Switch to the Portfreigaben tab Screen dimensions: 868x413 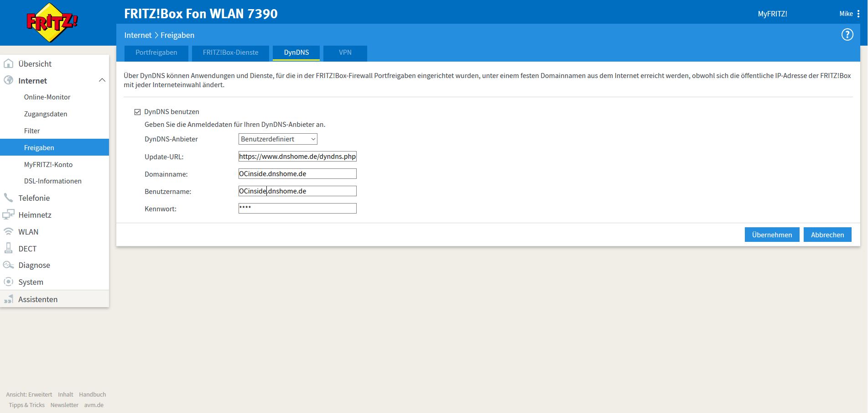click(x=156, y=52)
